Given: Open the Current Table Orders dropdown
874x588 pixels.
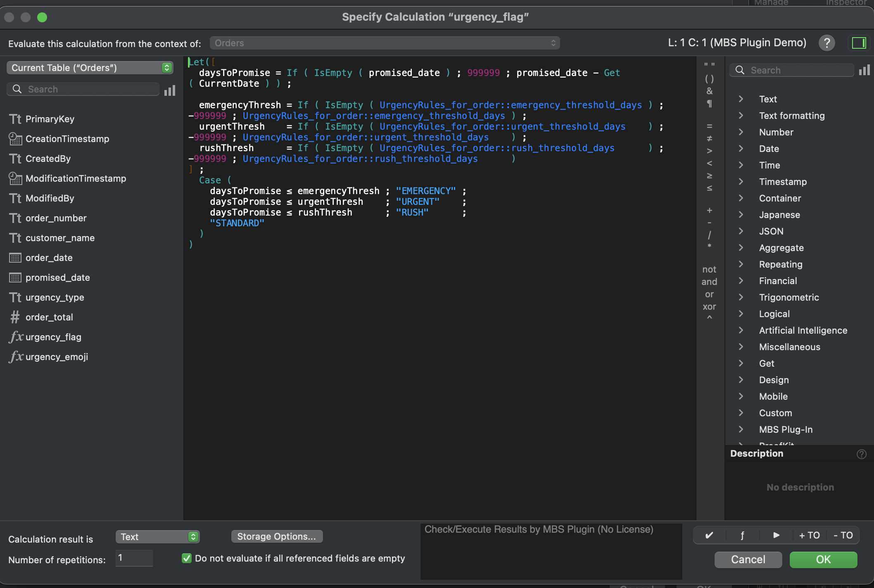Looking at the screenshot, I should 90,68.
